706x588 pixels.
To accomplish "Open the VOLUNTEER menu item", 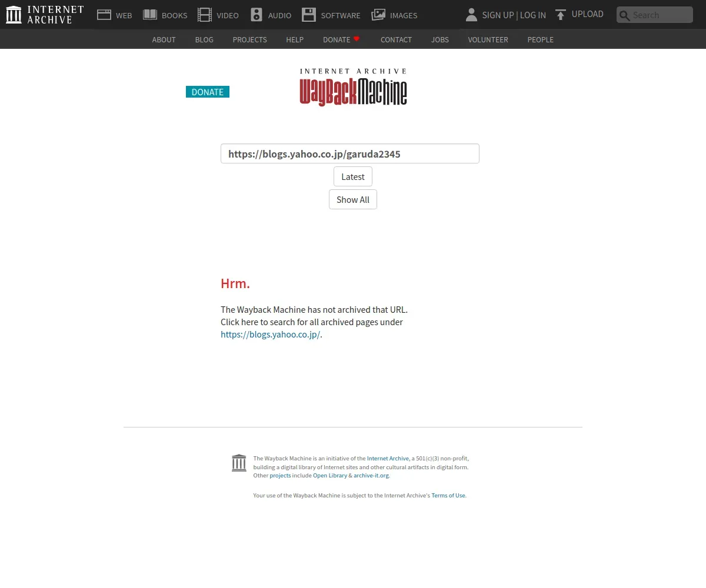I will (488, 39).
